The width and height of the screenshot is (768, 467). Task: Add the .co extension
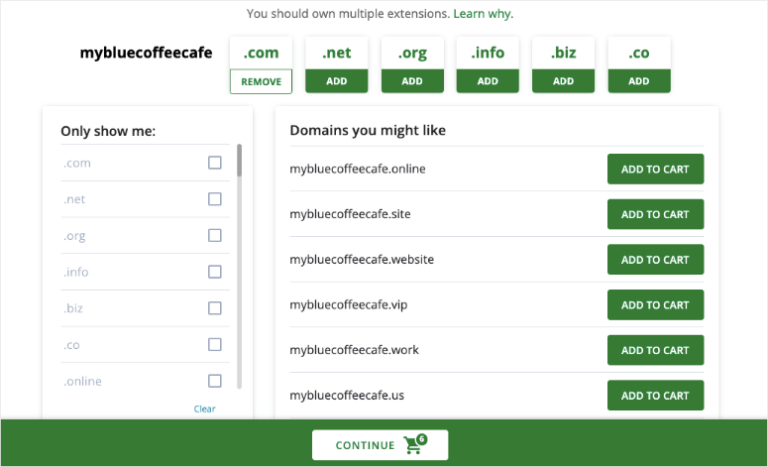pos(638,81)
